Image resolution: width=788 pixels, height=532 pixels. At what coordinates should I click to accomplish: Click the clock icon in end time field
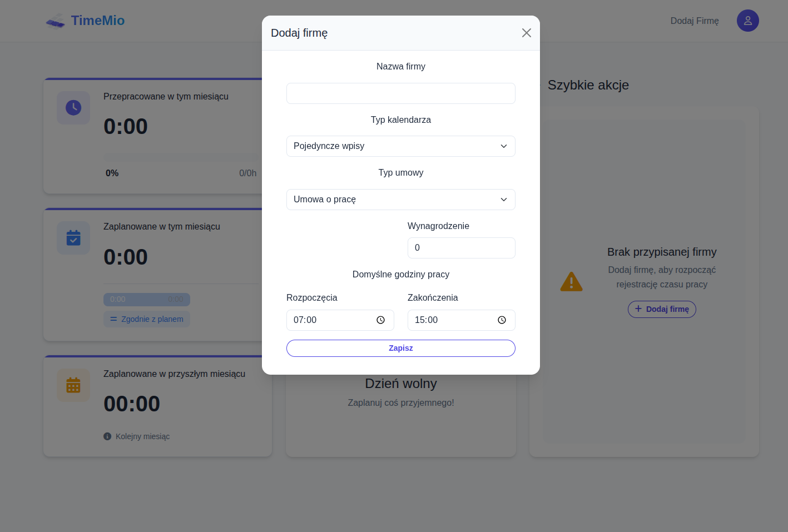(x=502, y=320)
